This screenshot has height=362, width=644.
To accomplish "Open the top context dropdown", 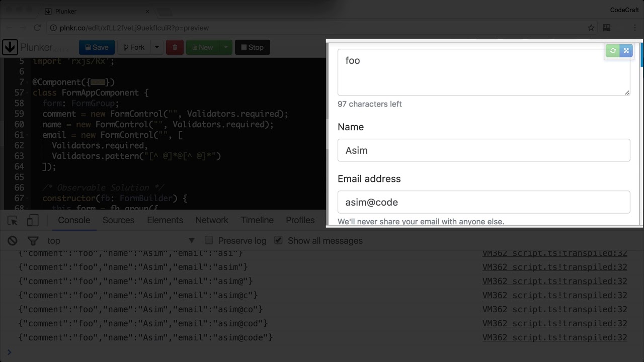I will coord(121,241).
